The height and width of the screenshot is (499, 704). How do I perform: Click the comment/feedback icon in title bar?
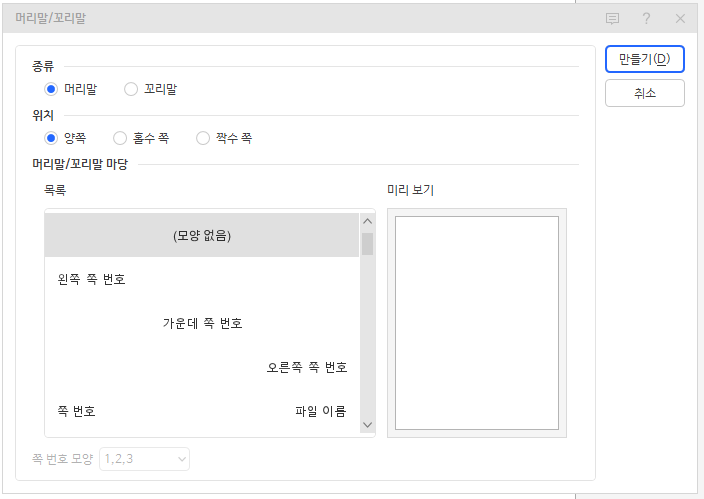pyautogui.click(x=612, y=18)
